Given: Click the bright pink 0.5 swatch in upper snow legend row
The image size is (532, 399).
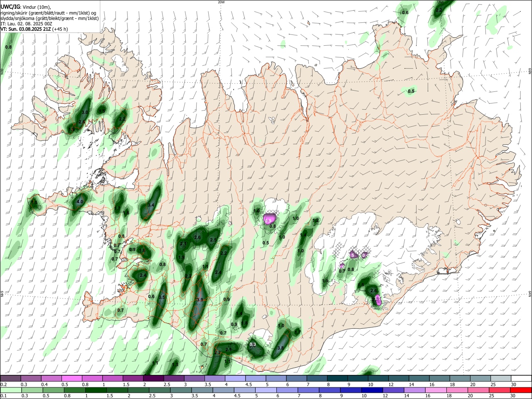Looking at the screenshot, I should (x=72, y=378).
